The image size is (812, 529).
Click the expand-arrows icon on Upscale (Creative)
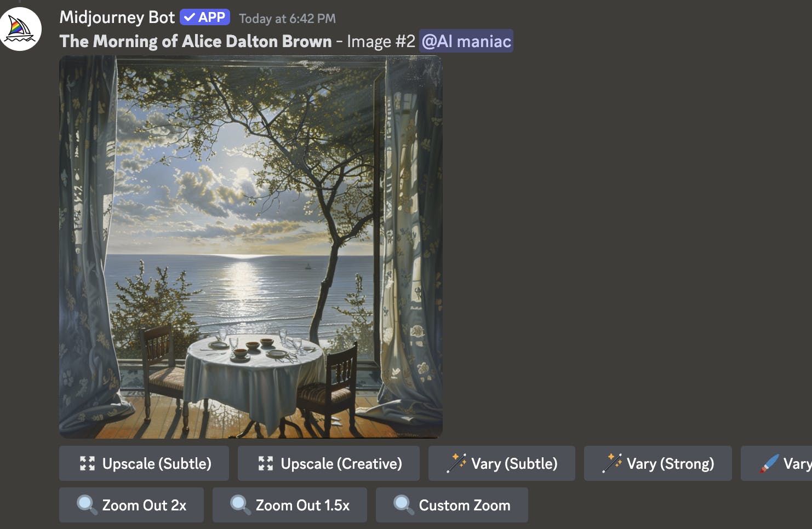point(266,463)
